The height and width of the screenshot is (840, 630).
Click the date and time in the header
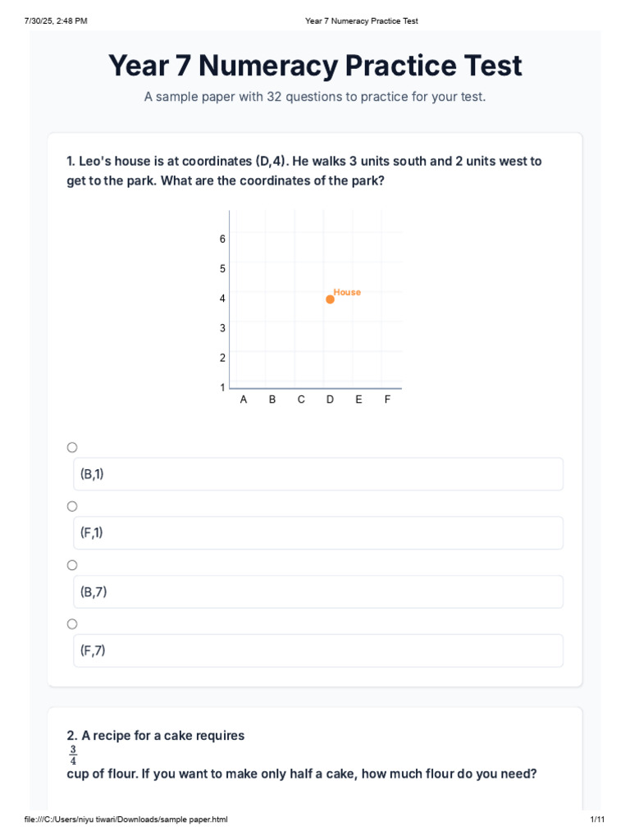pyautogui.click(x=57, y=21)
